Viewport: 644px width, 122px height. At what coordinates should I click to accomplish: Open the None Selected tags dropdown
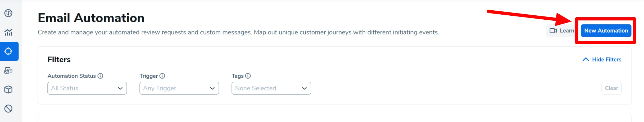tap(271, 88)
